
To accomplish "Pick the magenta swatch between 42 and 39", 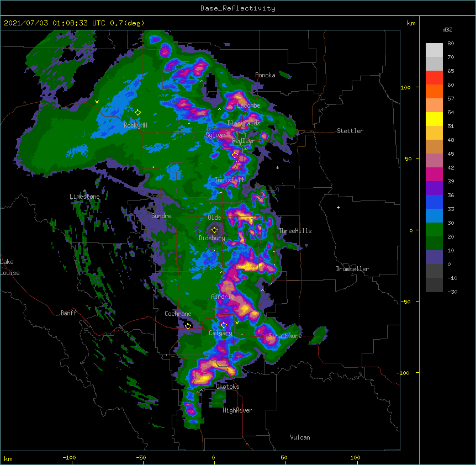I will click(434, 174).
